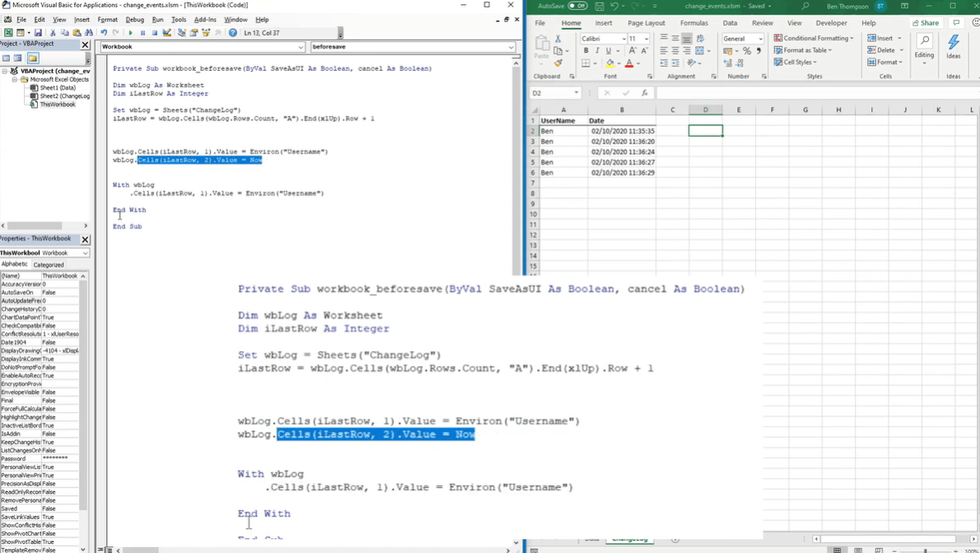
Task: Toggle the AutoSave switch
Action: [577, 6]
